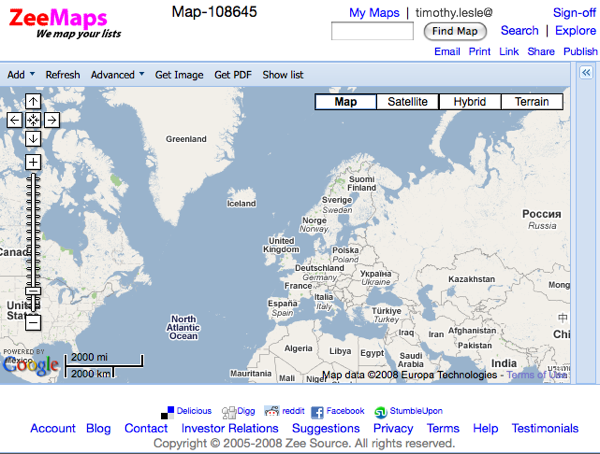The height and width of the screenshot is (454, 600).
Task: Click the center/reset map position icon
Action: [x=33, y=120]
